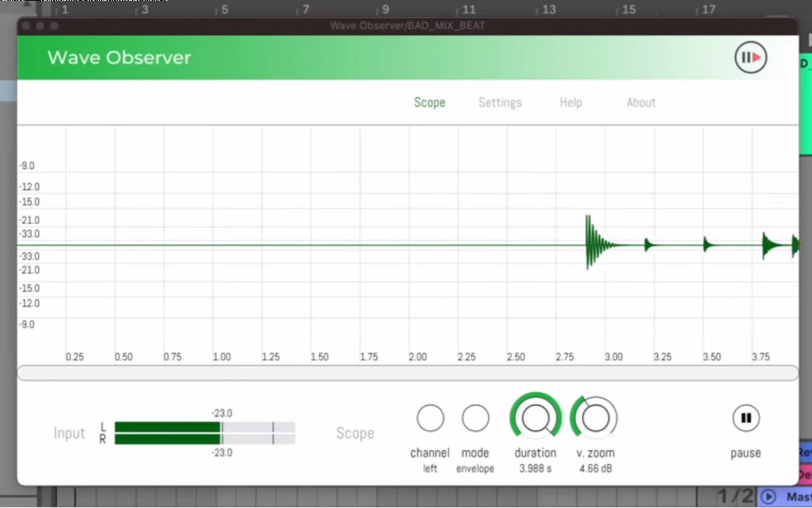Switch to the Scope tab
The width and height of the screenshot is (812, 508).
tap(429, 102)
